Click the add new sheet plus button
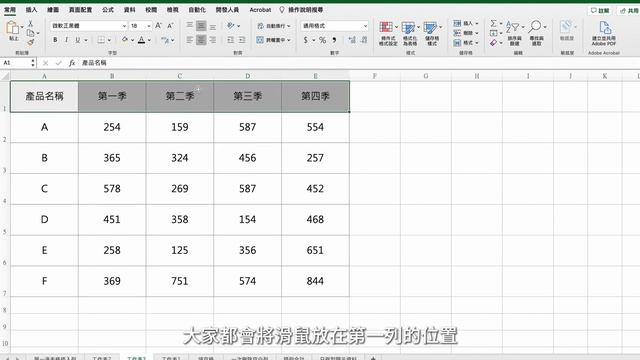 point(373,358)
